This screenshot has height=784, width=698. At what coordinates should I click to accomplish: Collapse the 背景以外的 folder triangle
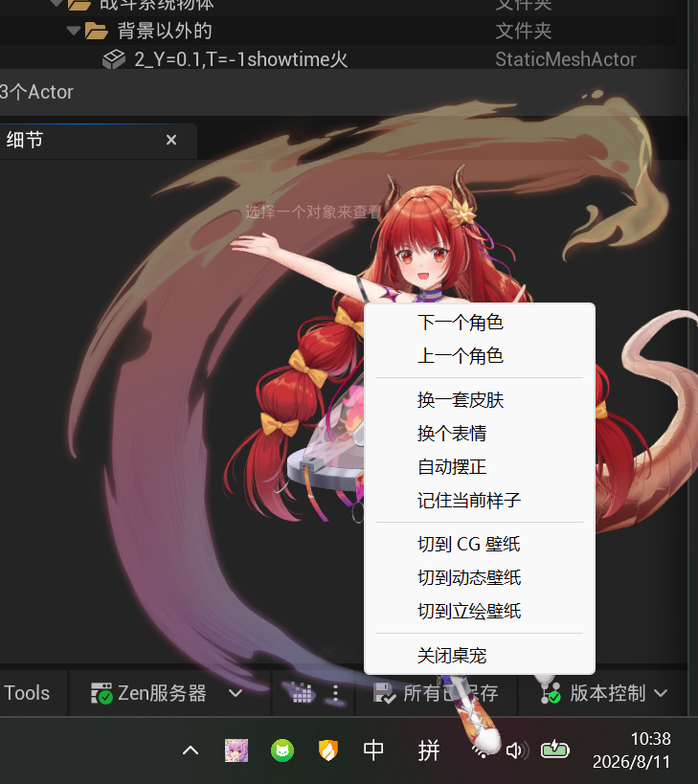[x=74, y=31]
